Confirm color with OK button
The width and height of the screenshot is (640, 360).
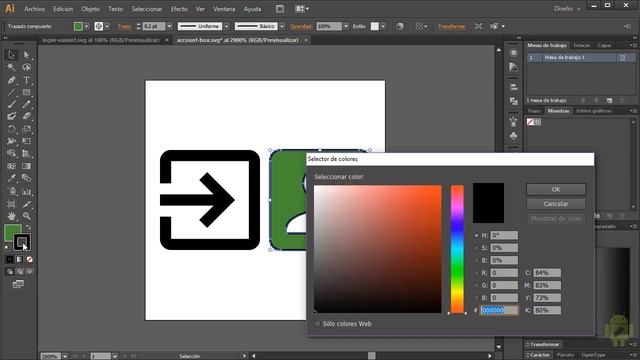click(556, 189)
